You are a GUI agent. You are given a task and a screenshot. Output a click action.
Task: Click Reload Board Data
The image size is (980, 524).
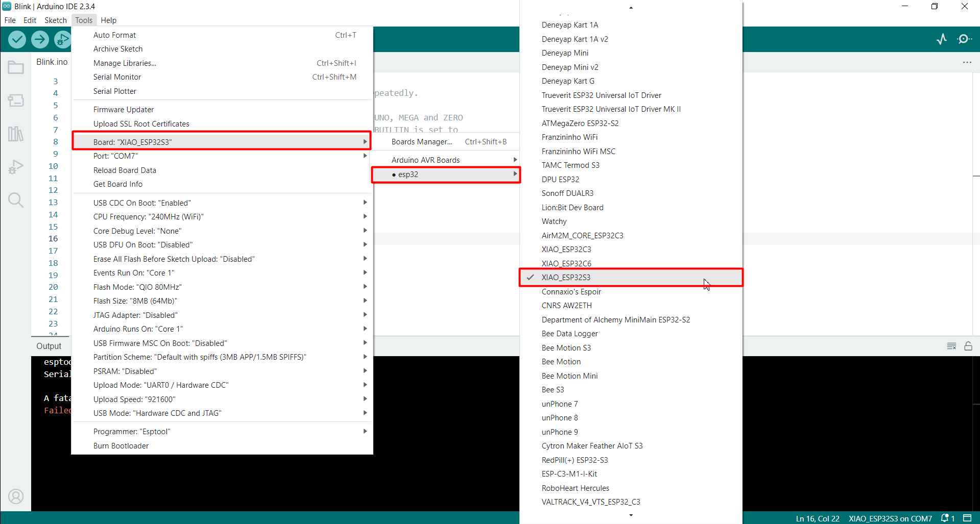coord(222,170)
